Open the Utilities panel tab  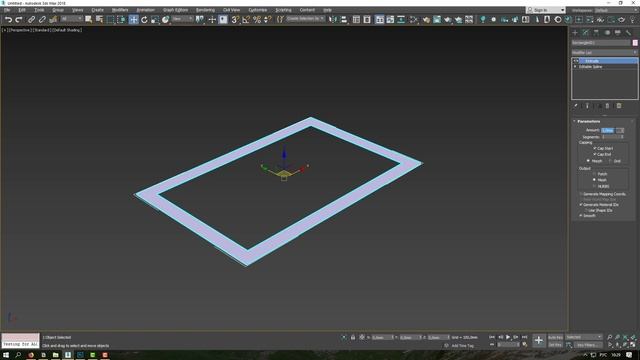point(628,33)
